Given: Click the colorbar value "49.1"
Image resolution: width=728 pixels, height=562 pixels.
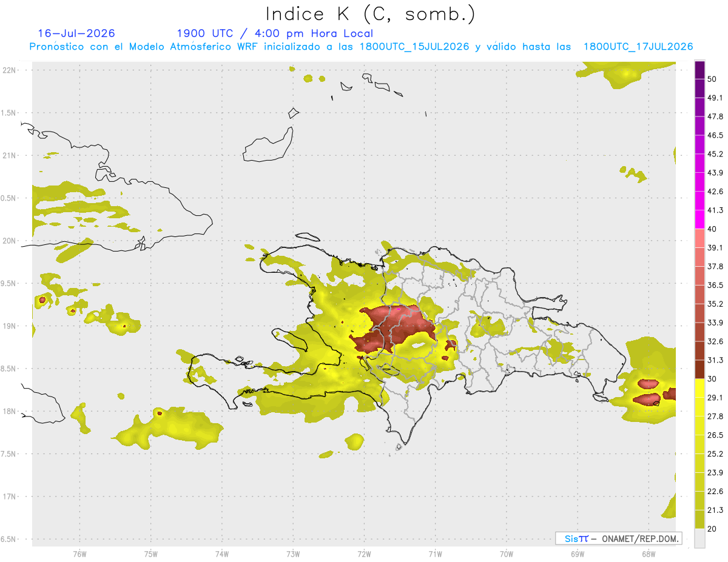Looking at the screenshot, I should 715,98.
